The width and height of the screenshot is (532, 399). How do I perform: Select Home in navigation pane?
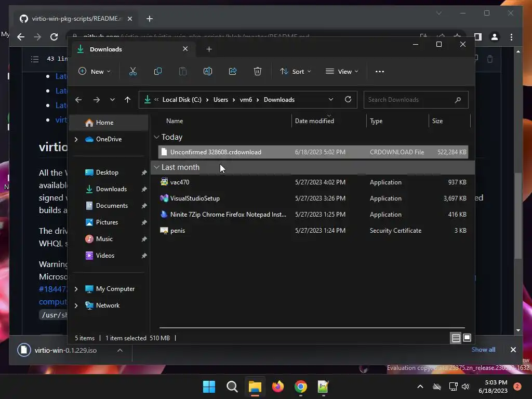109,123
